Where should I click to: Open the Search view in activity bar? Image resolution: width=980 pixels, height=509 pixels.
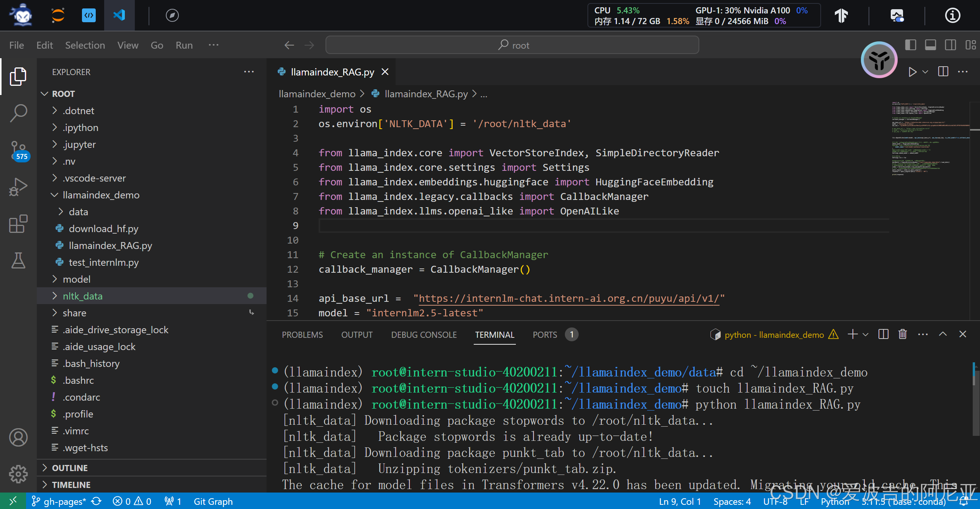coord(18,113)
